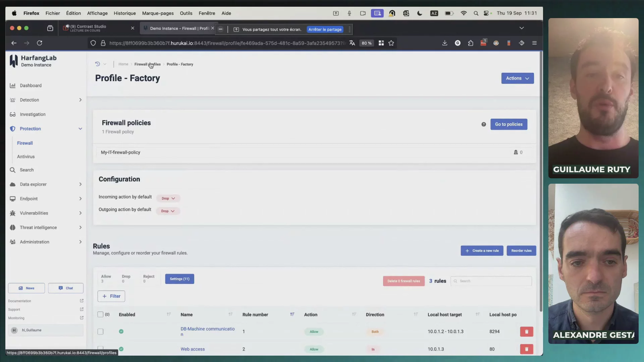Click the rules Search input field
This screenshot has height=362, width=644.
coord(491,281)
